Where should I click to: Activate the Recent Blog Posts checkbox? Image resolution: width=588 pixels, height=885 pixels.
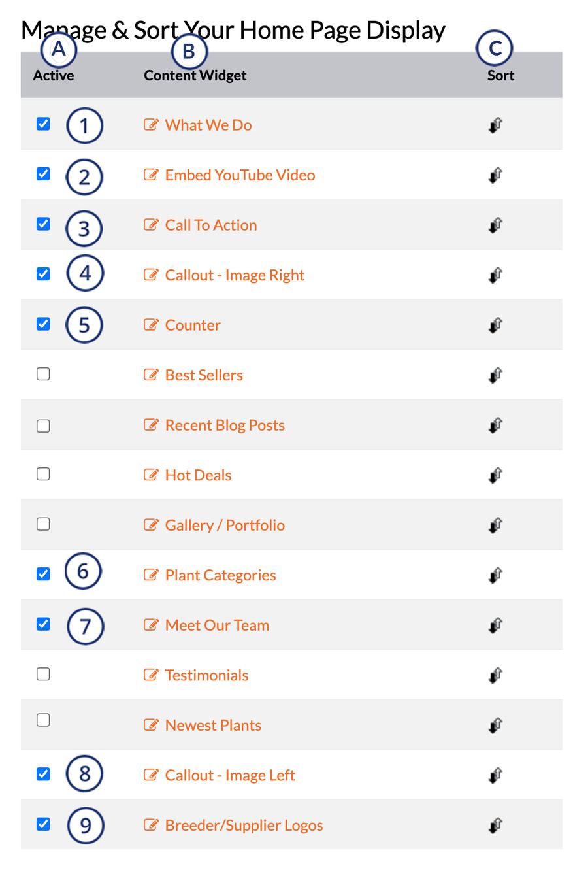click(43, 426)
